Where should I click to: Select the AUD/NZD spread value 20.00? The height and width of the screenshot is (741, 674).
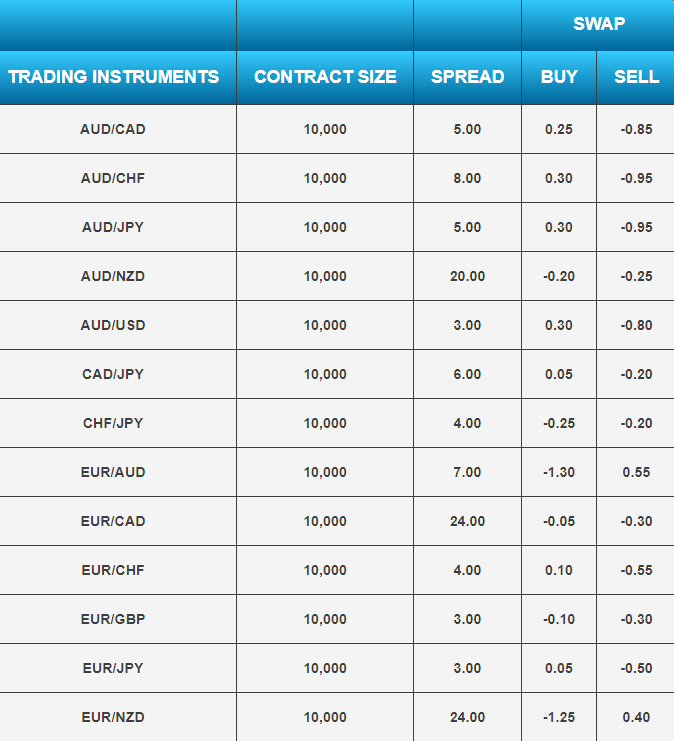click(467, 276)
